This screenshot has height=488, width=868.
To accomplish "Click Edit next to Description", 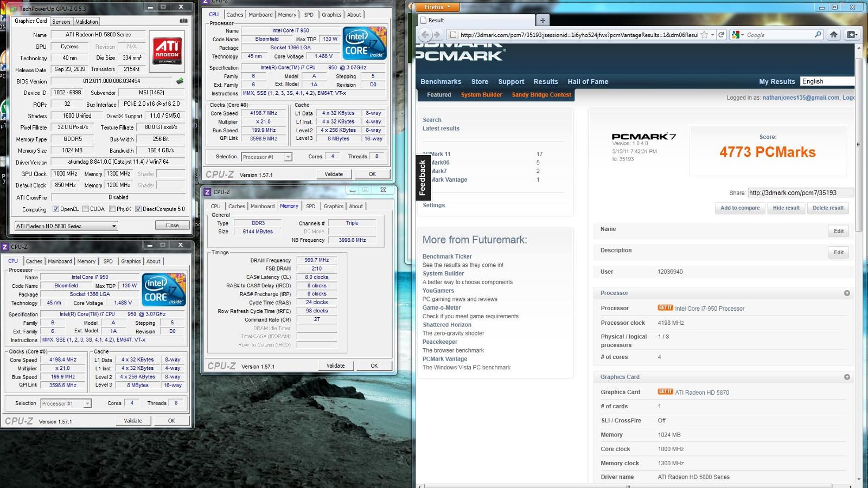I will coord(839,252).
